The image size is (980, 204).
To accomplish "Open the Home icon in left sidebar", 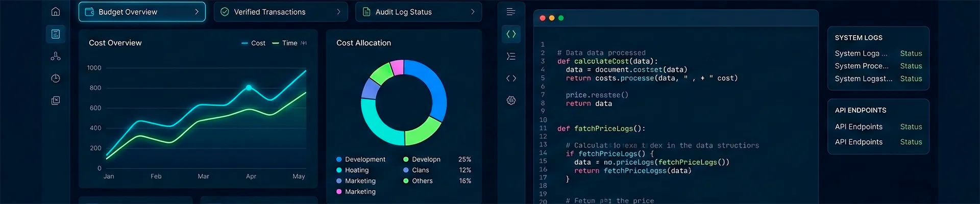I will point(56,11).
